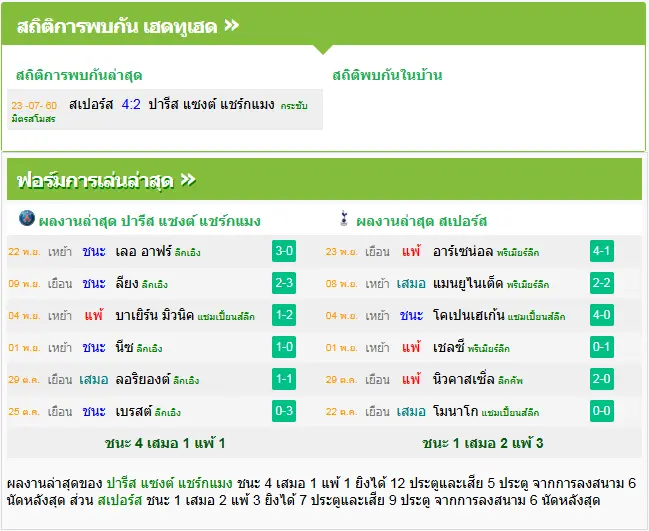Click the 4-0 score badge for โคเปนเฮเก้น
Screen dimensions: 649x531
pyautogui.click(x=602, y=315)
